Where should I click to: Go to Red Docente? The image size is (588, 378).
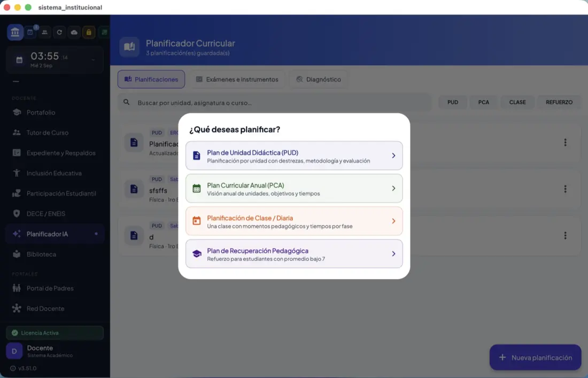point(55,308)
